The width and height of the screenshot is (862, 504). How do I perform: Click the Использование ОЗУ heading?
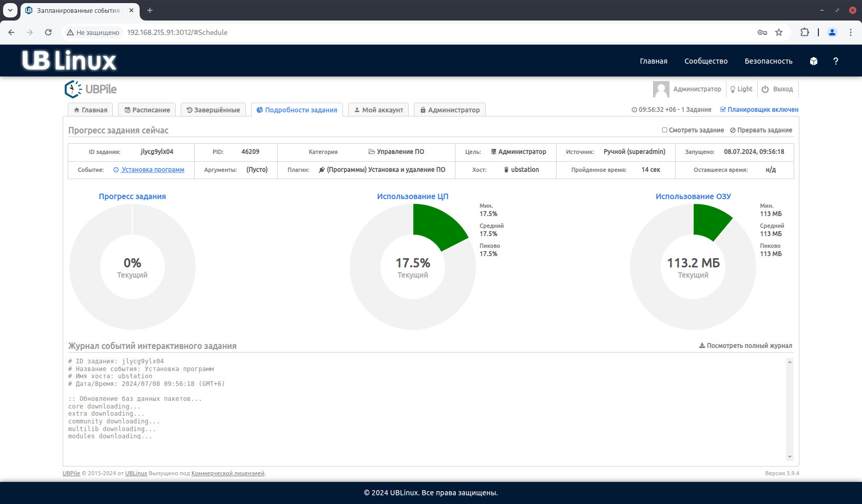click(693, 197)
